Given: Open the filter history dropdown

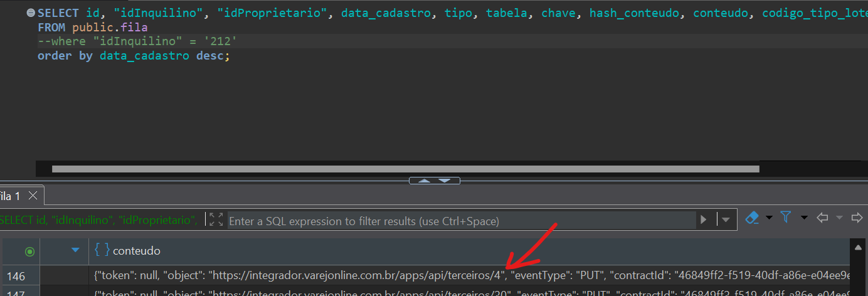Looking at the screenshot, I should coord(726,220).
